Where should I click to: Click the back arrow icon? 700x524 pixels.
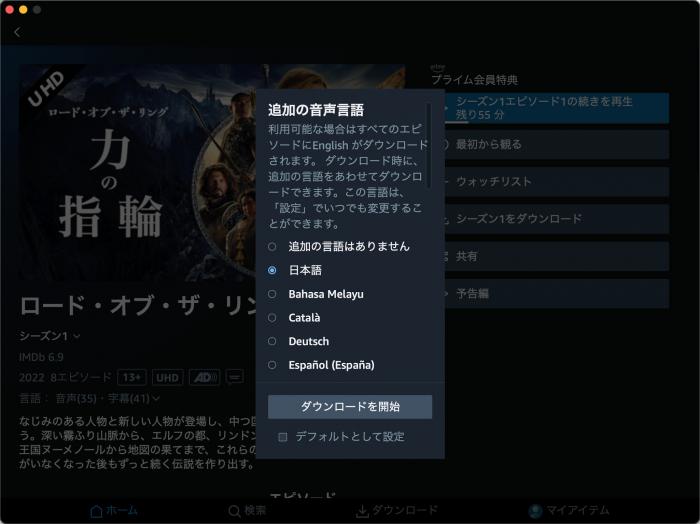click(17, 32)
